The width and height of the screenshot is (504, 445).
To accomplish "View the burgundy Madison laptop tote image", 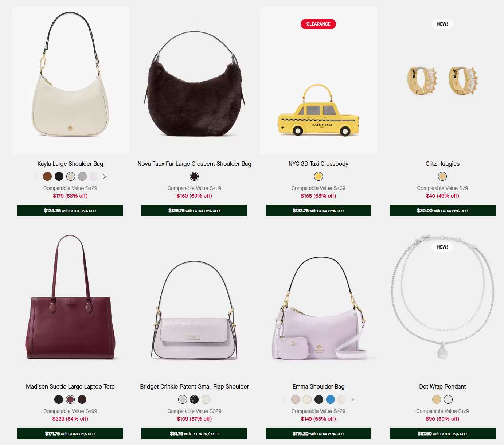I will (x=70, y=303).
